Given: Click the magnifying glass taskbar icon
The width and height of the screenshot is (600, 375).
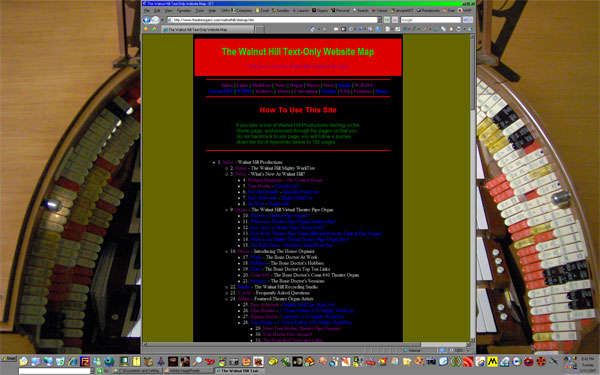Looking at the screenshot, I should (198, 361).
